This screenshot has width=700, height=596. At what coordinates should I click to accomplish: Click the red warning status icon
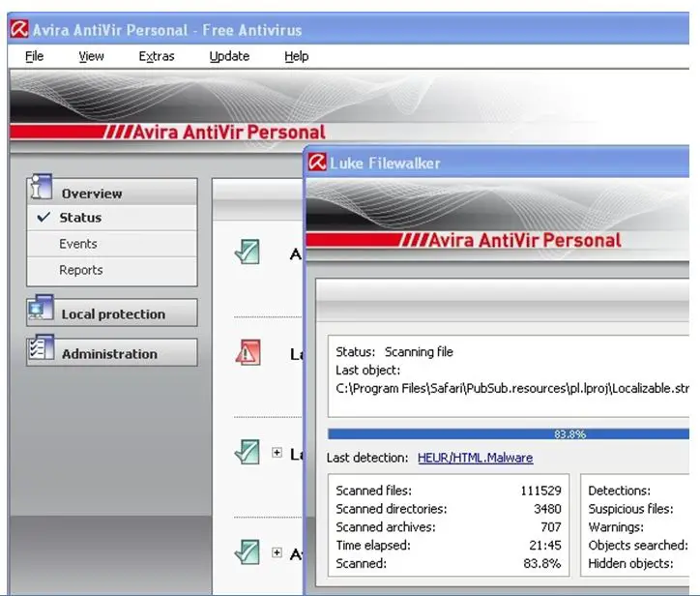[x=248, y=352]
